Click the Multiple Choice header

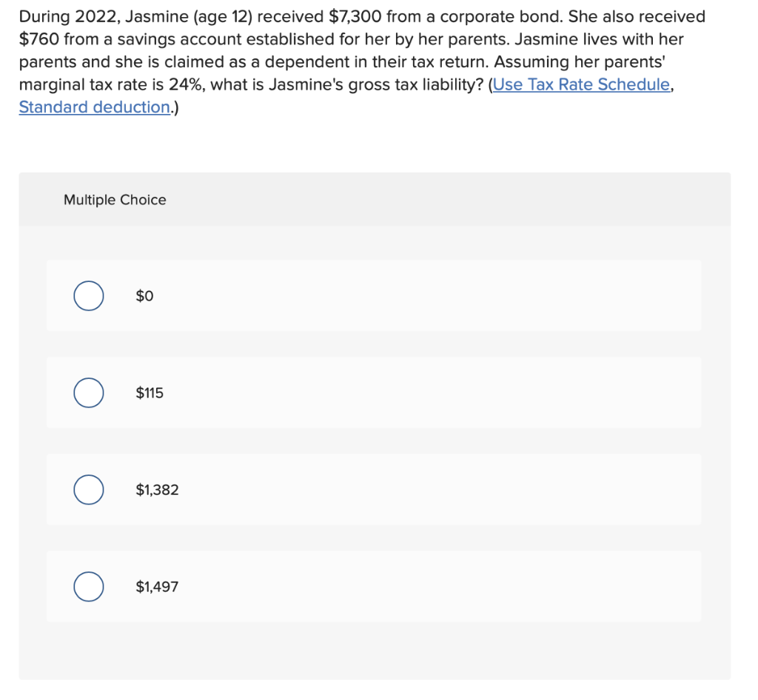(115, 200)
